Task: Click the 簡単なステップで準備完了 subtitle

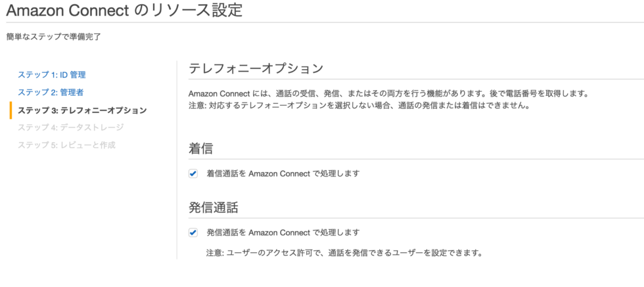Action: [x=53, y=37]
